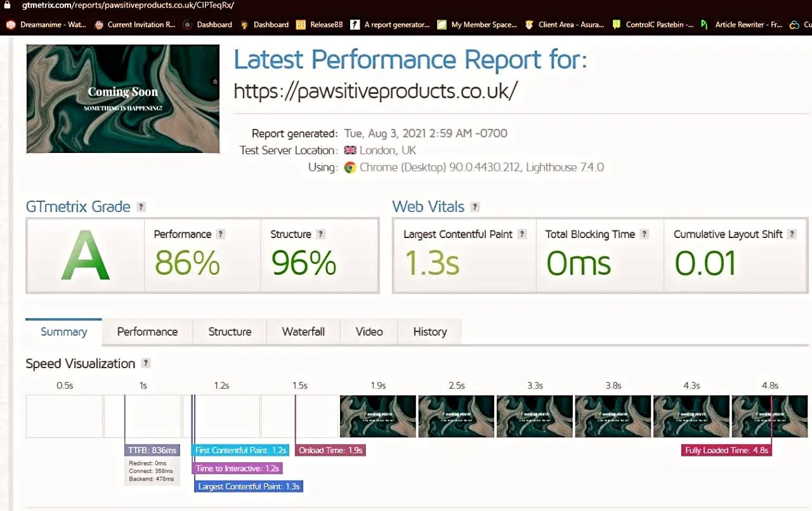Click the Onload Time 1.9s marker
The width and height of the screenshot is (812, 511).
331,450
